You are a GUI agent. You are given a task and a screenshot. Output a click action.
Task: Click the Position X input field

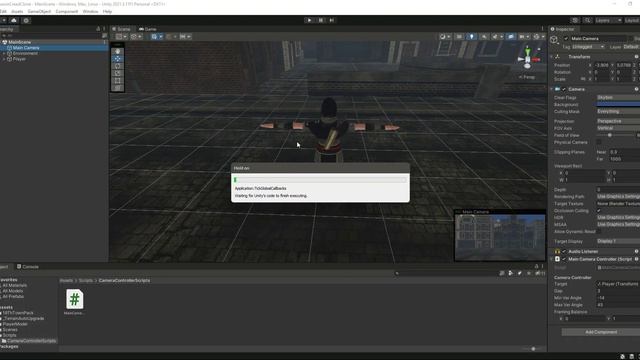click(x=602, y=65)
